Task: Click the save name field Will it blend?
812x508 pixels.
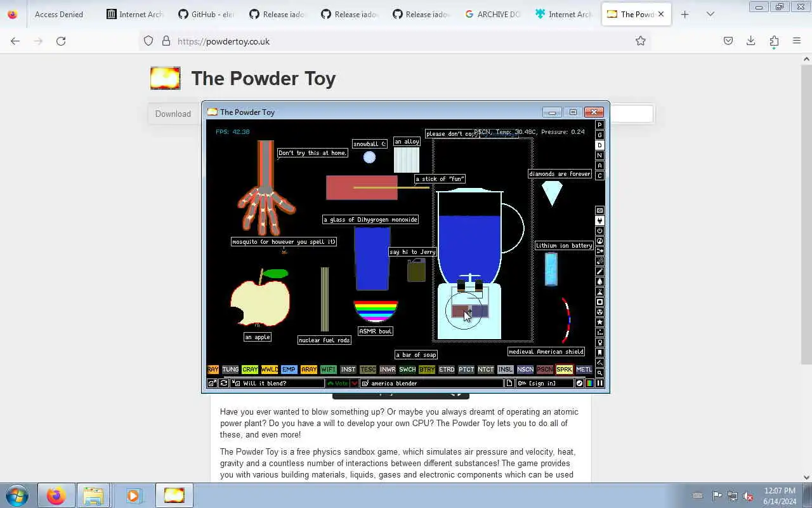Action: [x=277, y=384]
